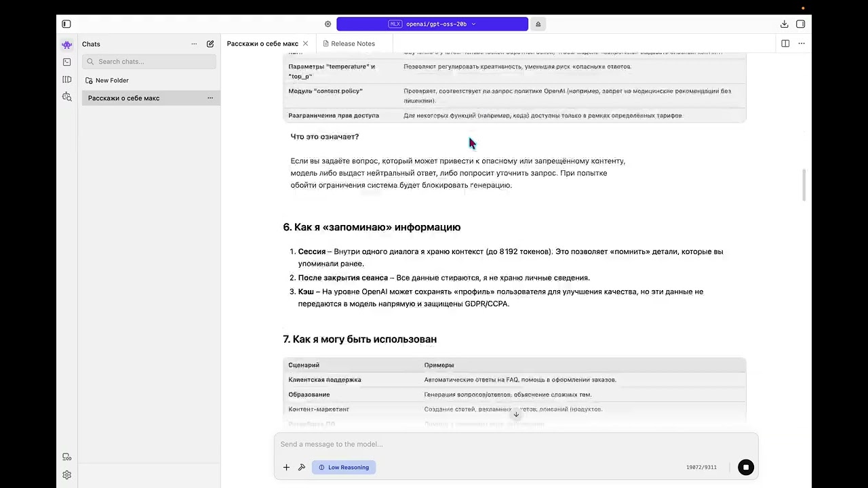Screen dimensions: 868x488
Task: Create a New Folder
Action: (107, 80)
